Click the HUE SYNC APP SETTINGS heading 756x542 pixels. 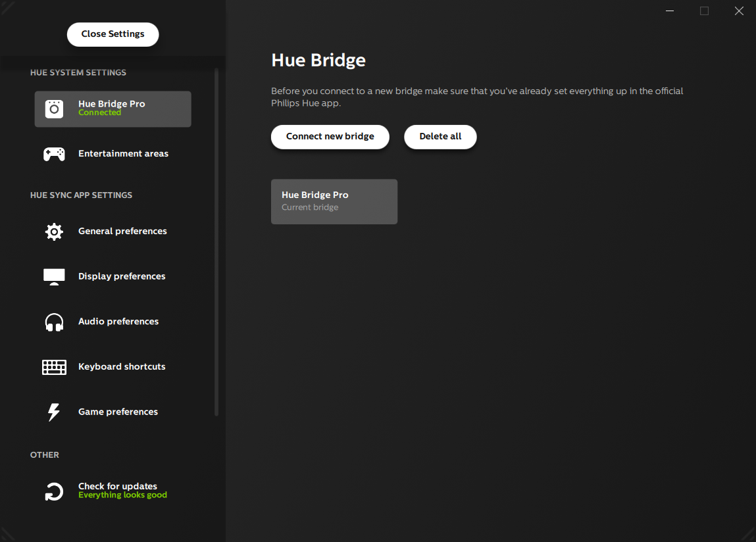point(81,195)
